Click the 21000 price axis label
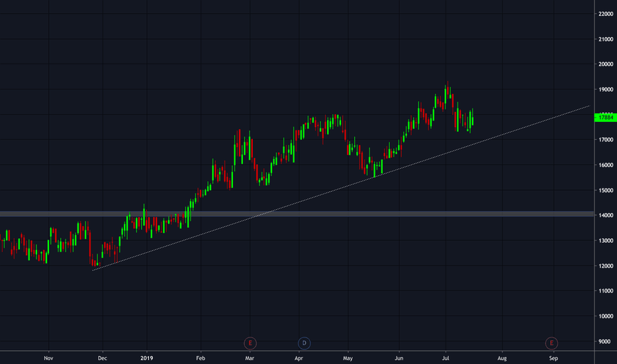 point(606,39)
